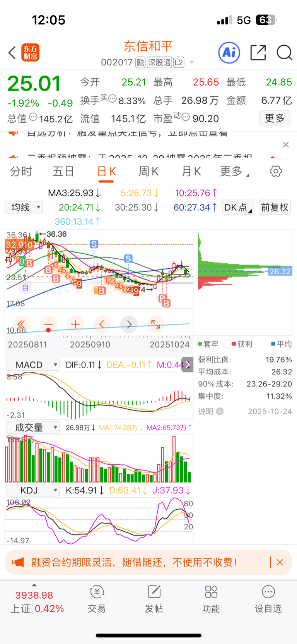The height and width of the screenshot is (644, 297).
Task: Open the KDJ indicator dropdown
Action: pos(33,490)
